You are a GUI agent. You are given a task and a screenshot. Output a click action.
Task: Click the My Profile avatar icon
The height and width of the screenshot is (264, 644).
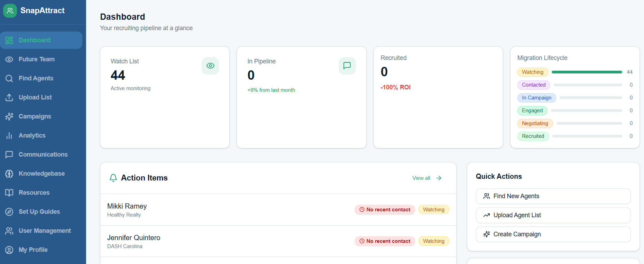click(9, 250)
